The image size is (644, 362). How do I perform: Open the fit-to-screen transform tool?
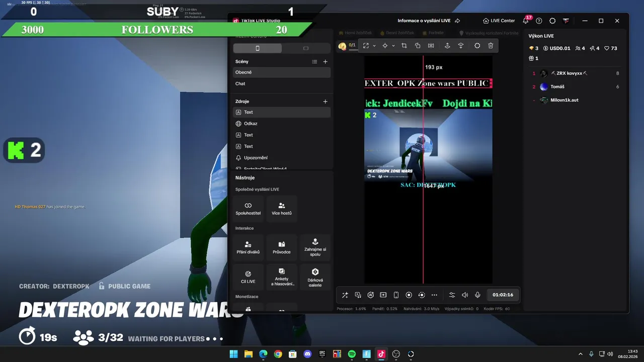(x=366, y=46)
